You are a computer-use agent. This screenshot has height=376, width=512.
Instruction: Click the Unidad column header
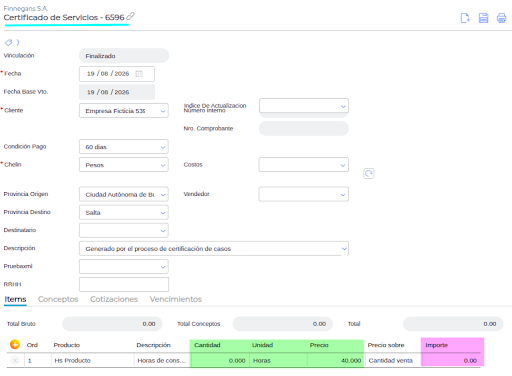coord(262,345)
